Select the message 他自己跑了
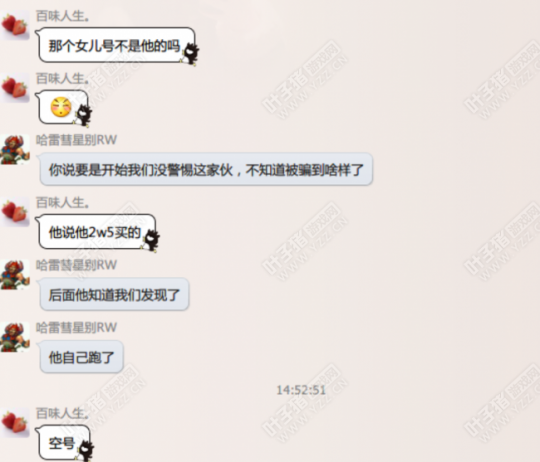Viewport: 540px width, 462px height. (82, 357)
